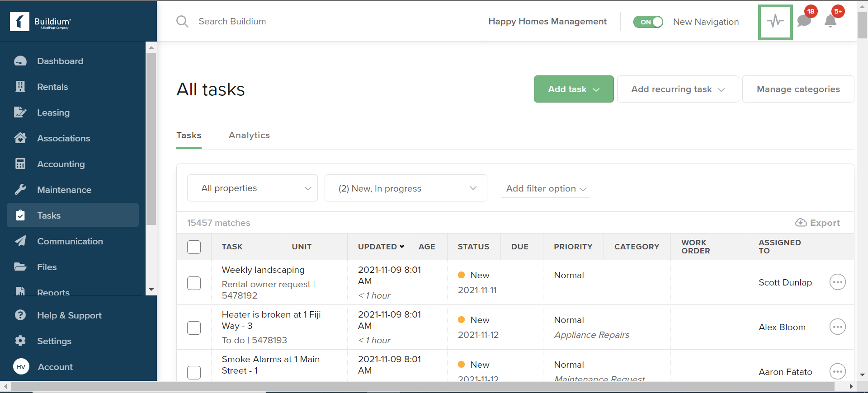The width and height of the screenshot is (868, 393).
Task: Click the Maintenance wrench icon
Action: tap(20, 190)
